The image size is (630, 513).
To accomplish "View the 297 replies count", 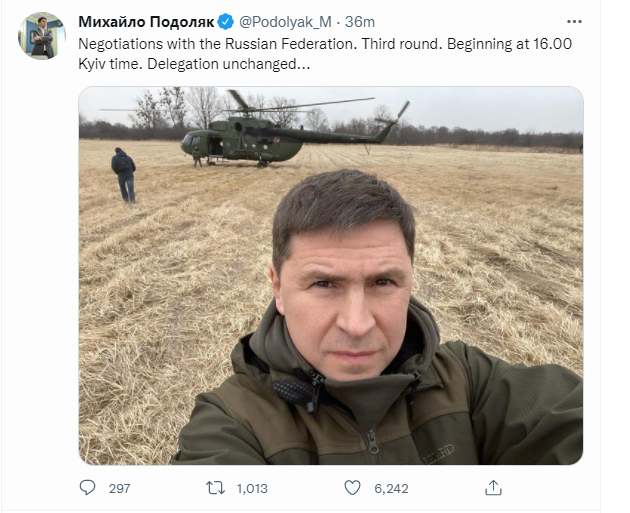I will point(120,488).
